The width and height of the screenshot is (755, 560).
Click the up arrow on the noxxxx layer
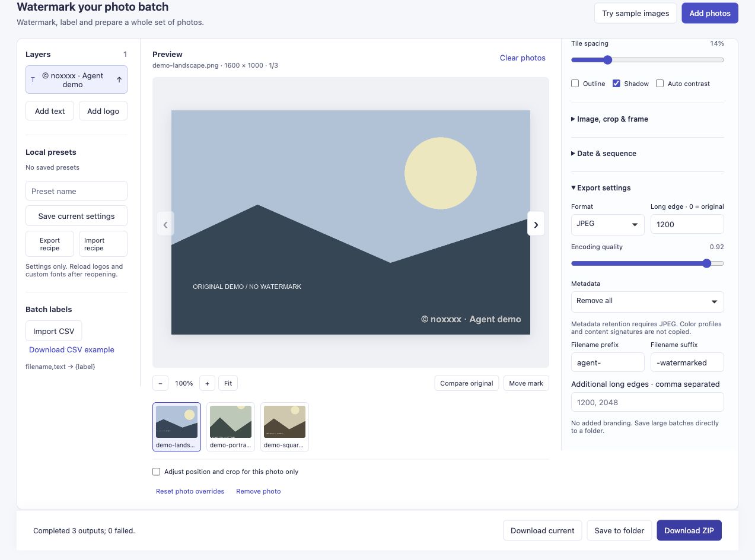point(119,79)
